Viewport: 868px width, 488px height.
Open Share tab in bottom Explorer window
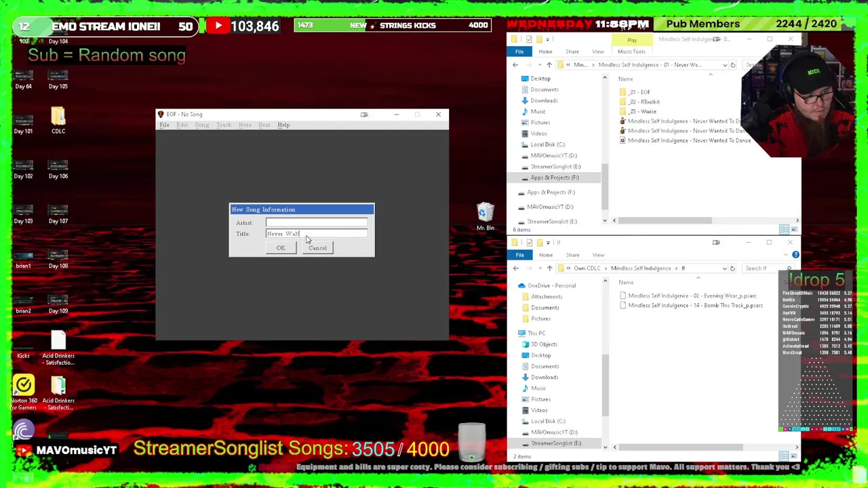tap(572, 255)
